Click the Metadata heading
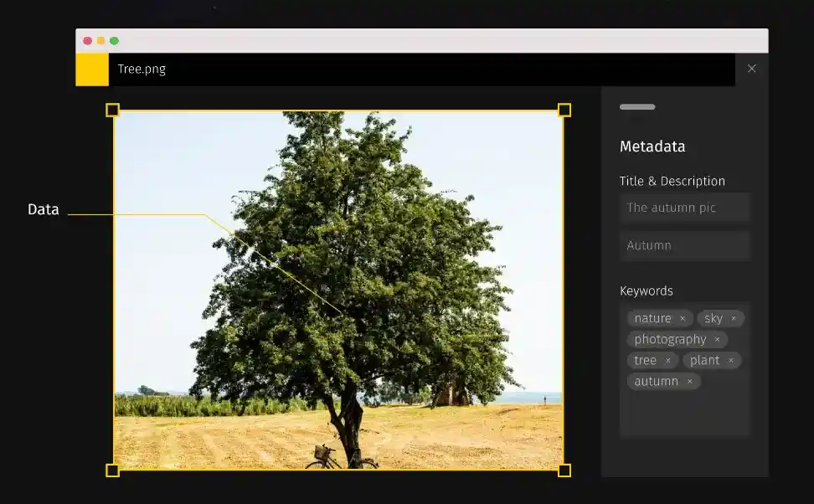 tap(652, 147)
